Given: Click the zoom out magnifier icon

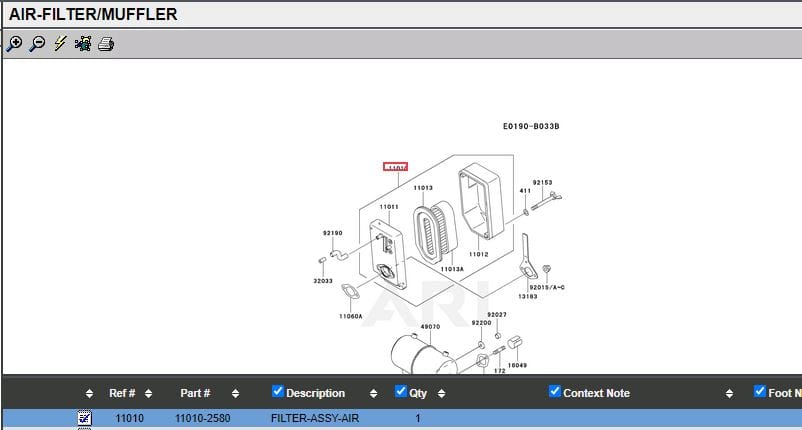Looking at the screenshot, I should (37, 44).
